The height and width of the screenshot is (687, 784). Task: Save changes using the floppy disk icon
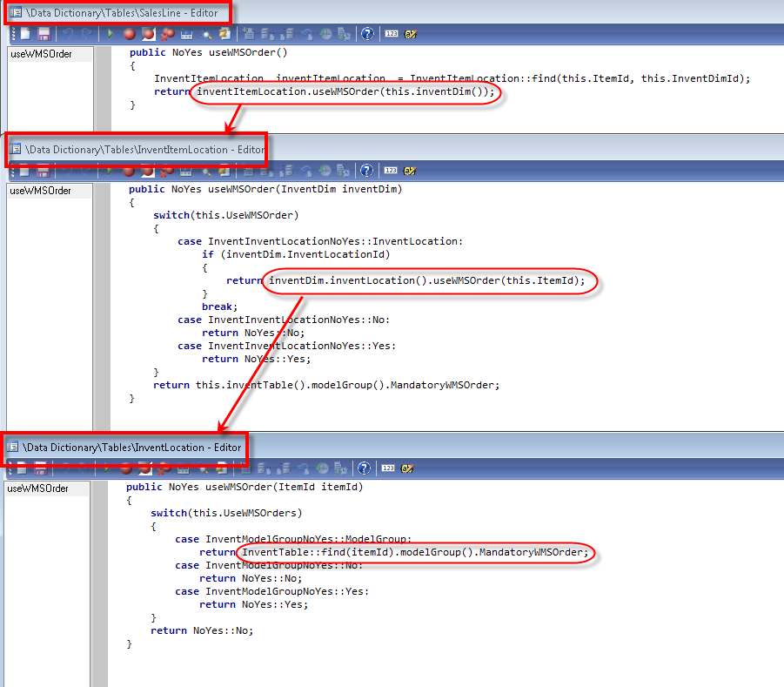click(44, 34)
